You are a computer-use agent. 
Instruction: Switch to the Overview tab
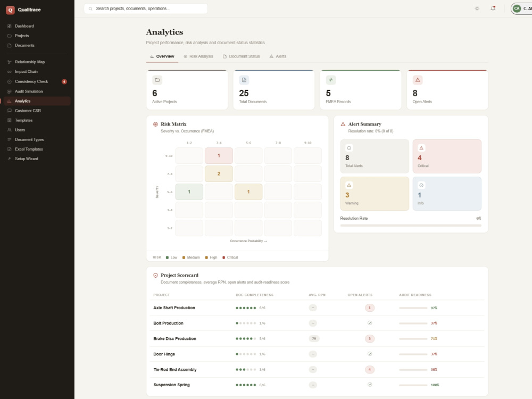pos(162,56)
